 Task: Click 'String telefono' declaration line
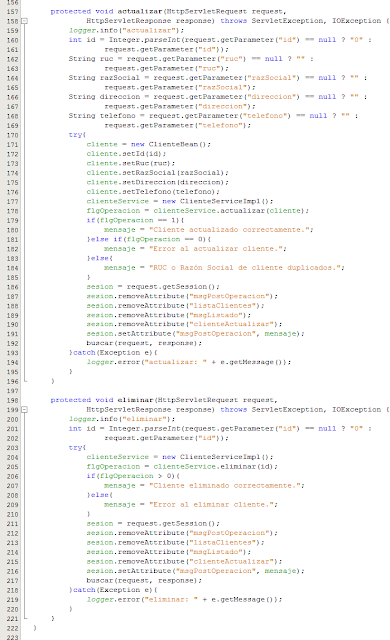213,116
